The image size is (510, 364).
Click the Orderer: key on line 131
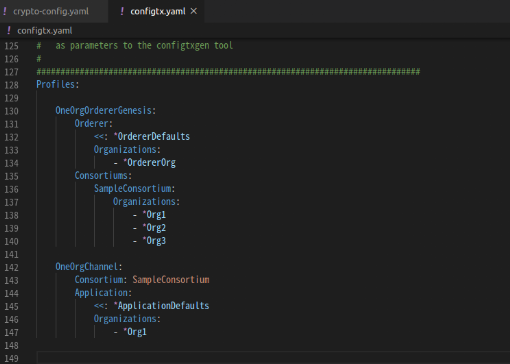click(x=94, y=124)
